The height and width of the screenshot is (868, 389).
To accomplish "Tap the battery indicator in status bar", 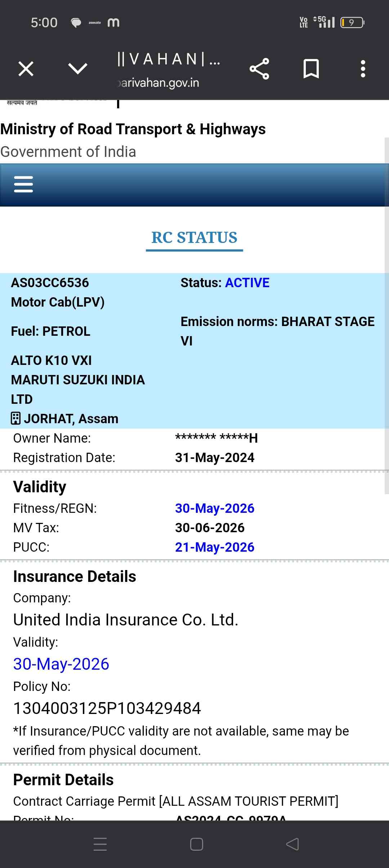I will point(352,23).
